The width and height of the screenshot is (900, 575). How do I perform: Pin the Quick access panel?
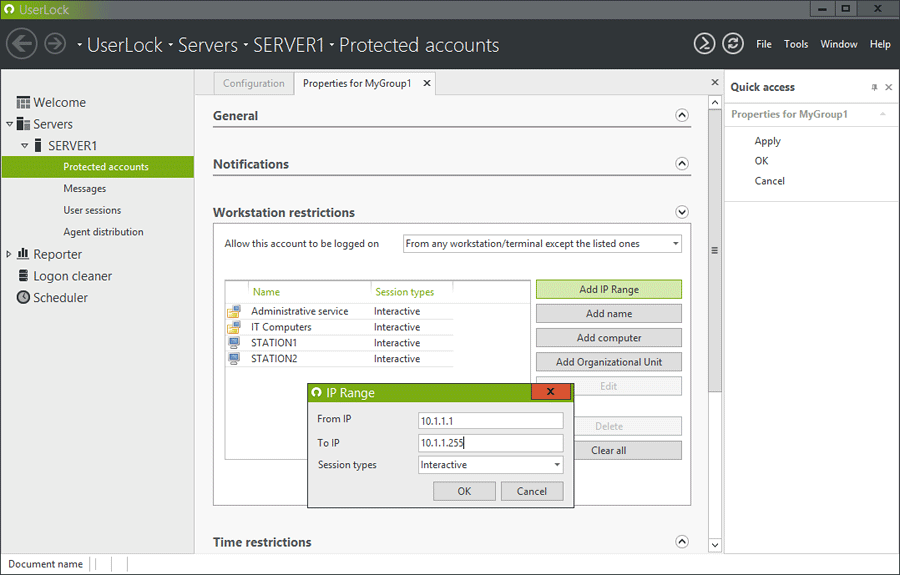(x=874, y=88)
